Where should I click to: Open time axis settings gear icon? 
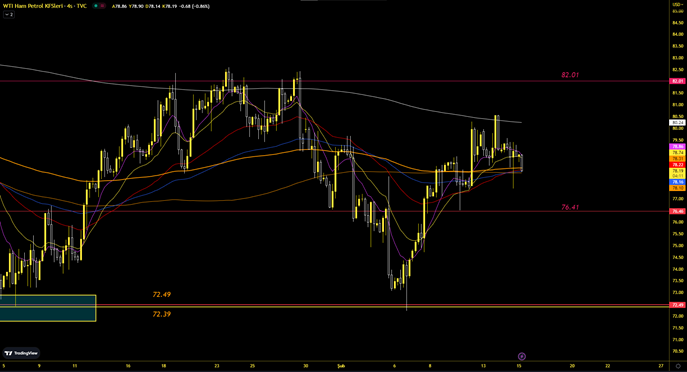[678, 366]
